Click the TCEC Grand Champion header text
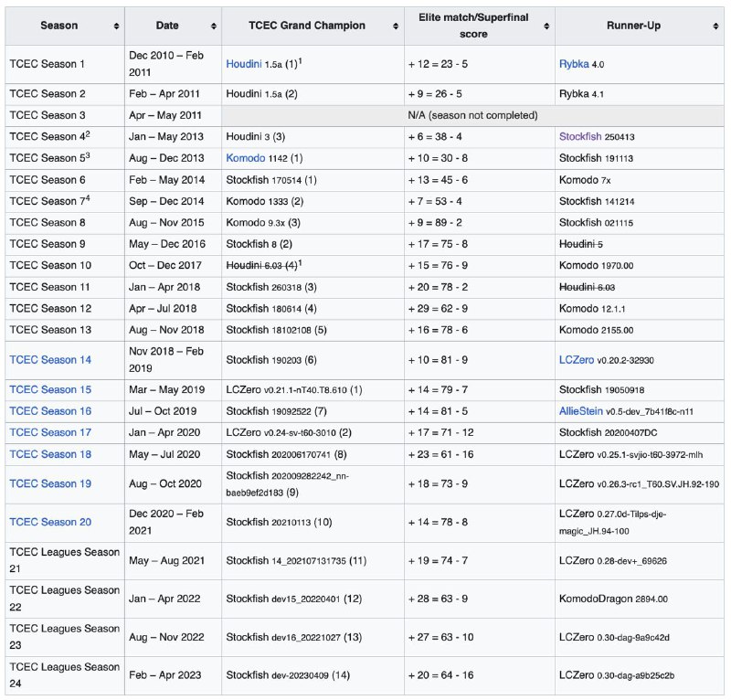Image resolution: width=731 pixels, height=700 pixels. coord(307,26)
